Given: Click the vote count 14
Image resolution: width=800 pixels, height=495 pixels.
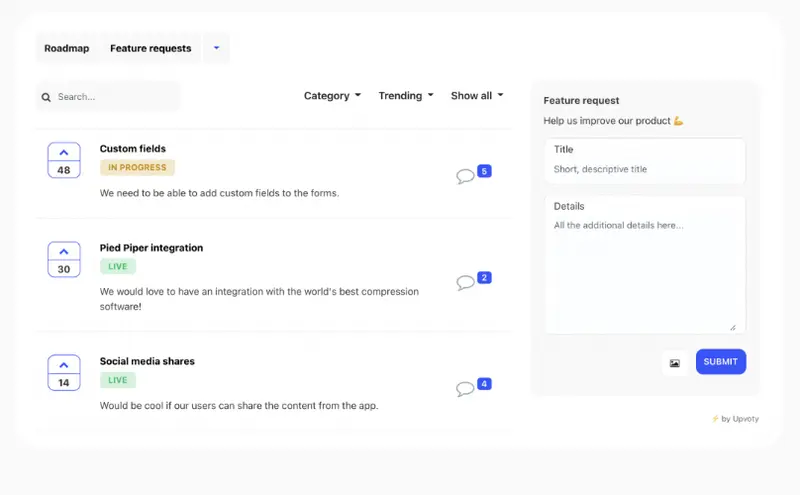Looking at the screenshot, I should (64, 383).
